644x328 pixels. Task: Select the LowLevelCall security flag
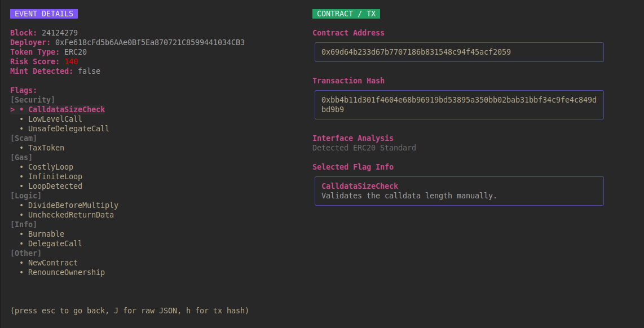tap(55, 119)
